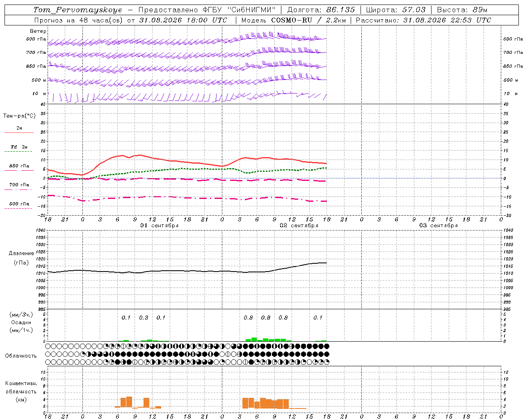525x420 pixels.
Task: Click the Давление (гПа) axis label
Action: pyautogui.click(x=21, y=258)
